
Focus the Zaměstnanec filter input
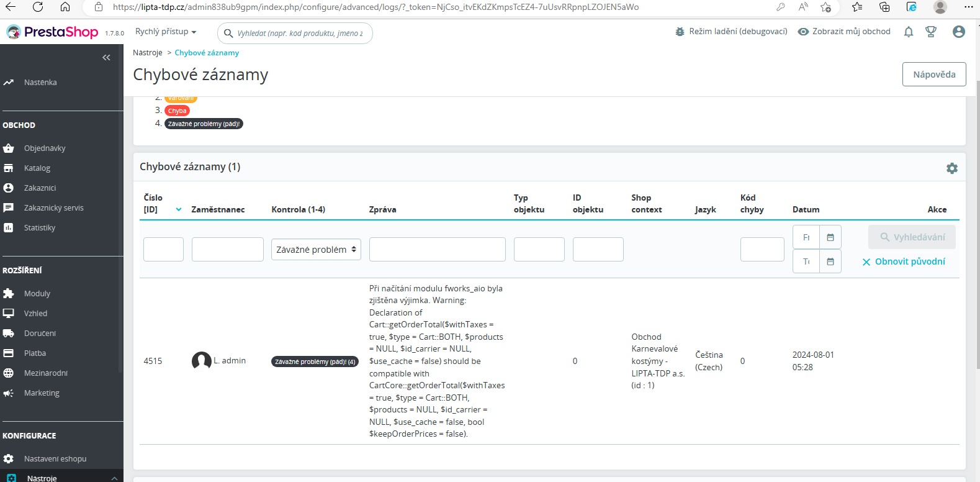click(228, 249)
